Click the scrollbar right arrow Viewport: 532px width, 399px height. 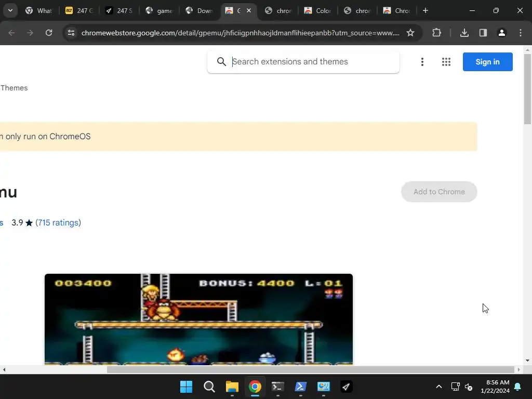pyautogui.click(x=519, y=369)
